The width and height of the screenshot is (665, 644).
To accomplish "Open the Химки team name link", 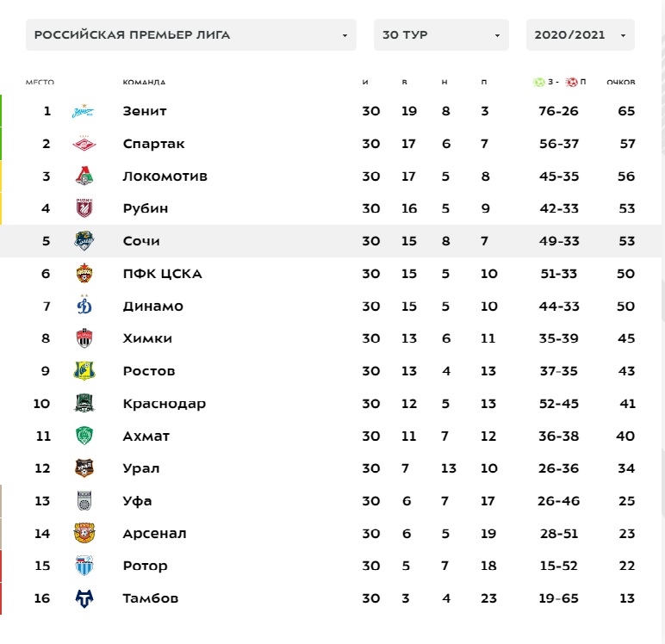I will (147, 338).
